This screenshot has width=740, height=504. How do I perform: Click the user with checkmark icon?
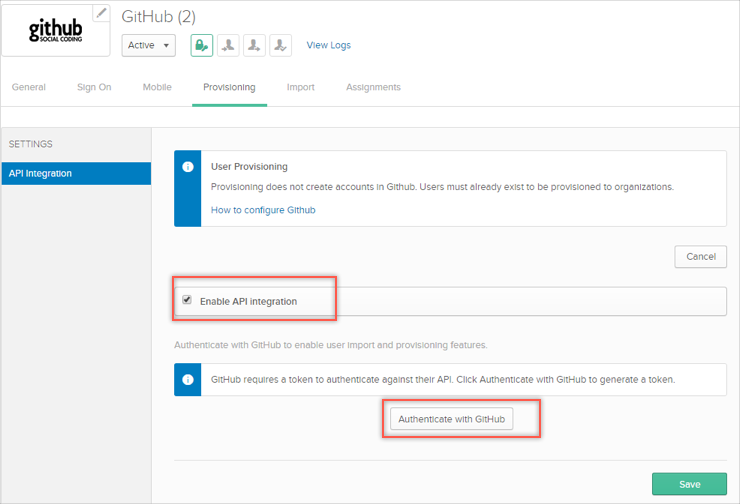[281, 45]
